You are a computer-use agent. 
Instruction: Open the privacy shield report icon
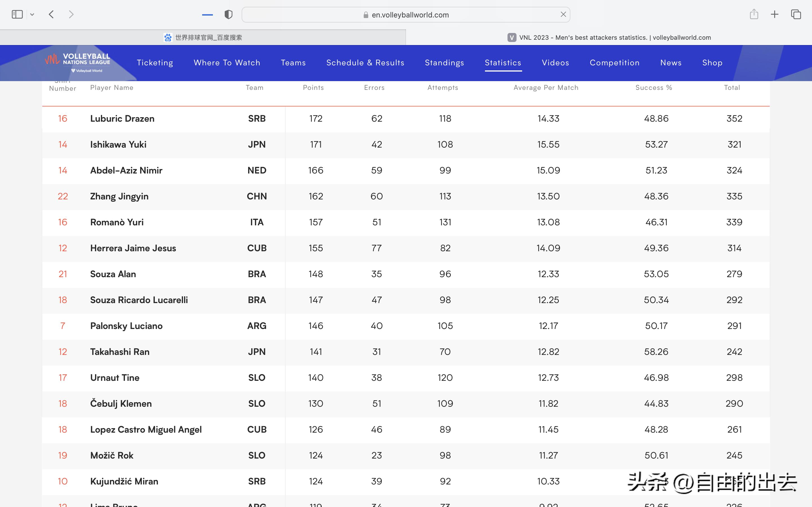coord(228,14)
